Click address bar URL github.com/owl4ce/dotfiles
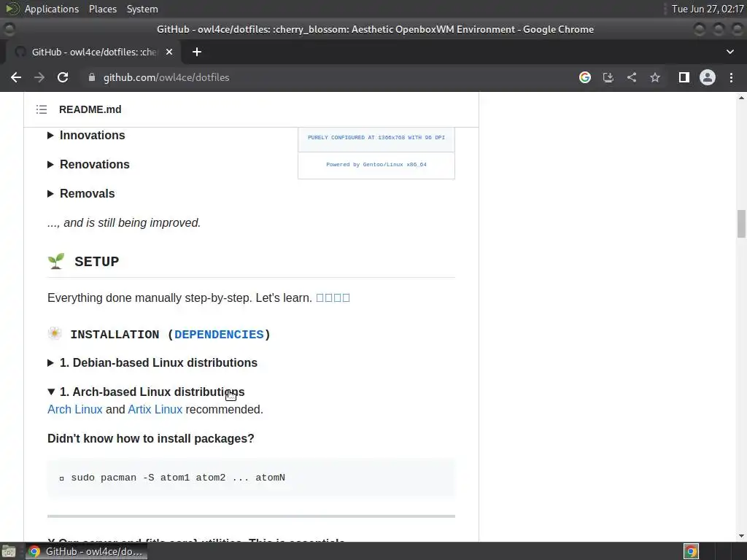Viewport: 747px width, 560px height. pyautogui.click(x=166, y=77)
